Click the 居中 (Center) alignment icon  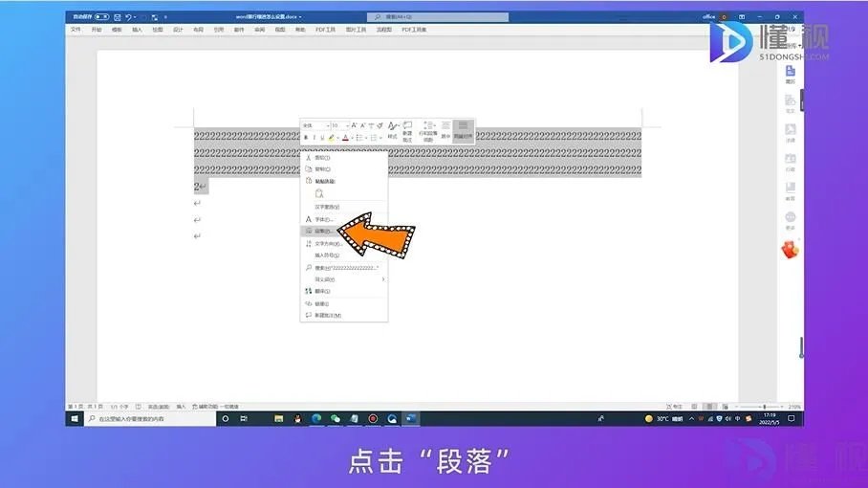point(445,130)
